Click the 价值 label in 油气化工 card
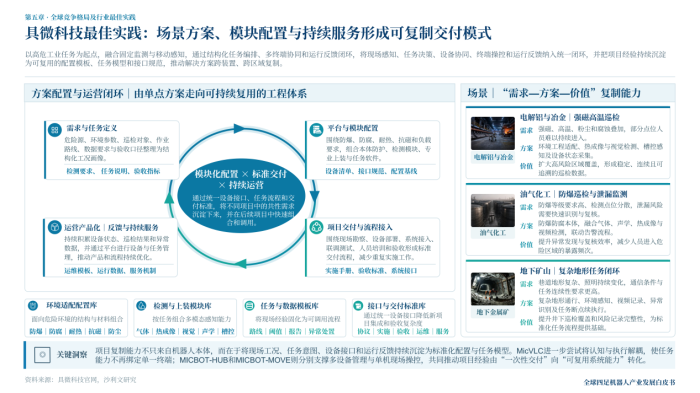 coord(526,245)
